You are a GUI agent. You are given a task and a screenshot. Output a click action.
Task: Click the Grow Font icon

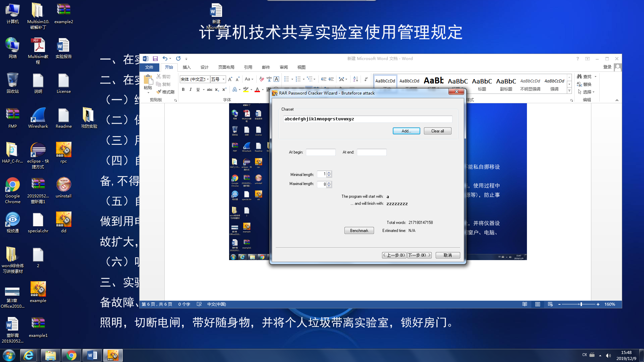(x=230, y=79)
